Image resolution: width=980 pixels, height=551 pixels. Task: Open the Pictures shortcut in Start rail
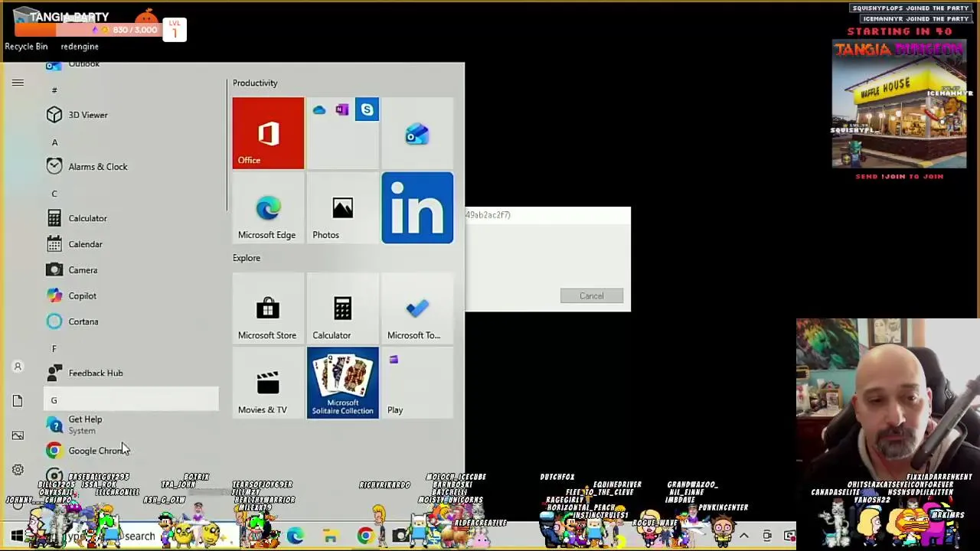click(18, 435)
